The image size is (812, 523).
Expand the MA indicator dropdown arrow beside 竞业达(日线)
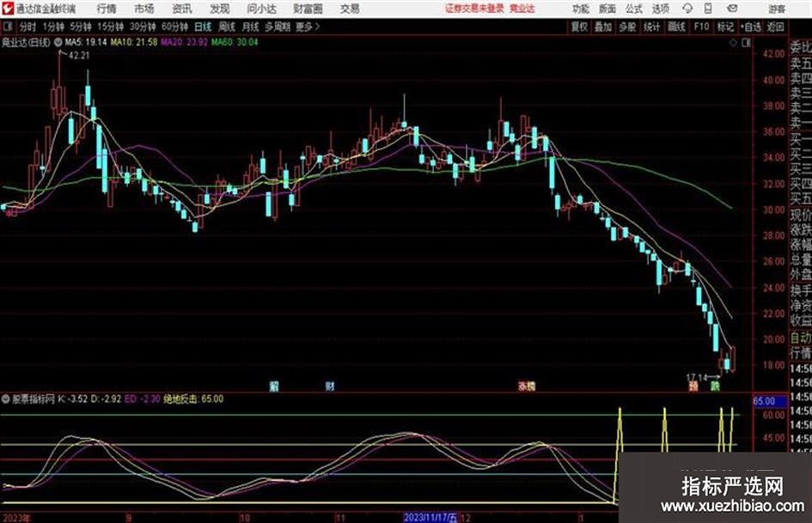[x=58, y=42]
